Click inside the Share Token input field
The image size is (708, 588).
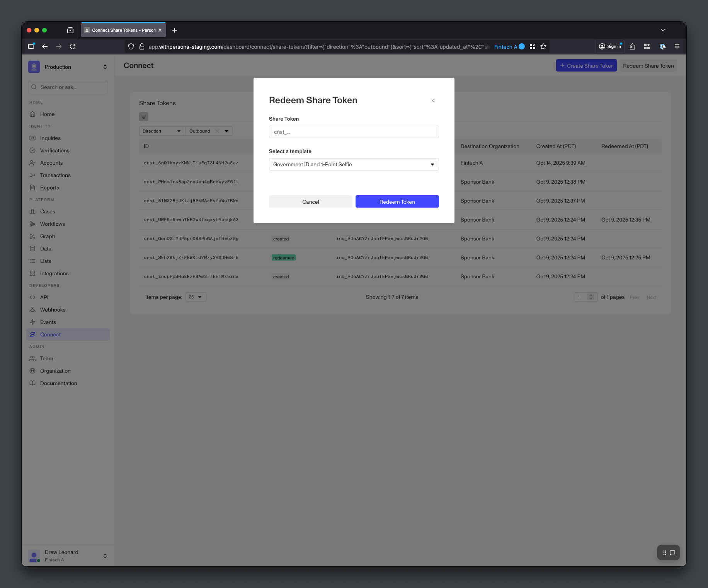pos(353,132)
